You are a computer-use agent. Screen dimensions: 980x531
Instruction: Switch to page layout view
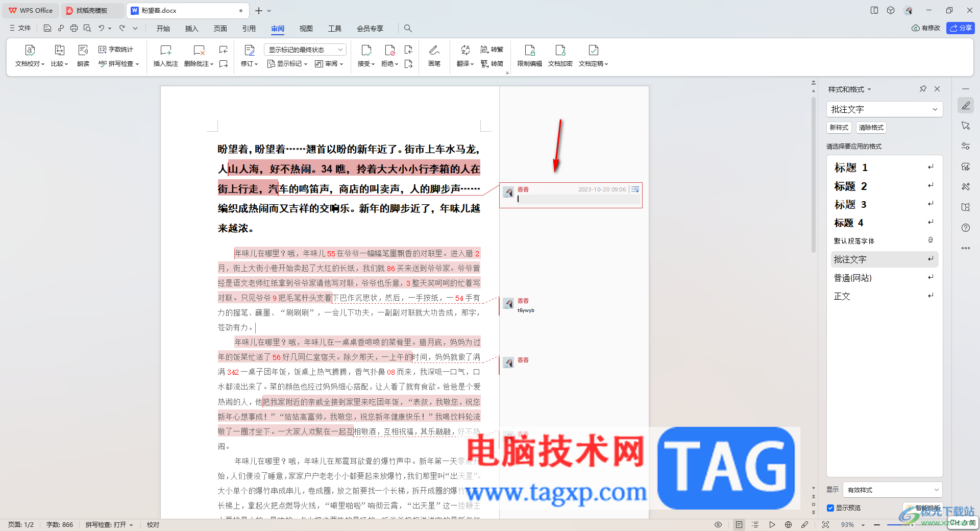tap(739, 524)
